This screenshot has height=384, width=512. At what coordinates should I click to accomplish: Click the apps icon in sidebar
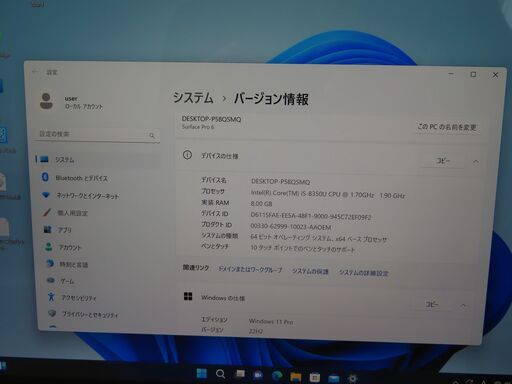point(48,229)
